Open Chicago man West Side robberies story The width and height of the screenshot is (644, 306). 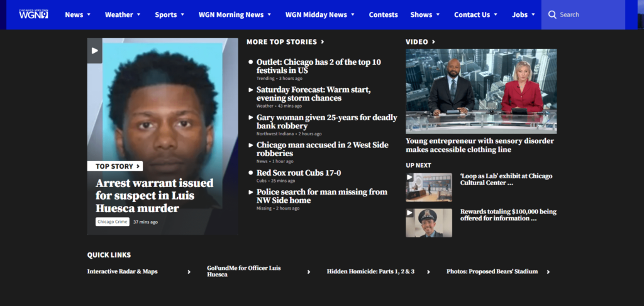point(323,149)
